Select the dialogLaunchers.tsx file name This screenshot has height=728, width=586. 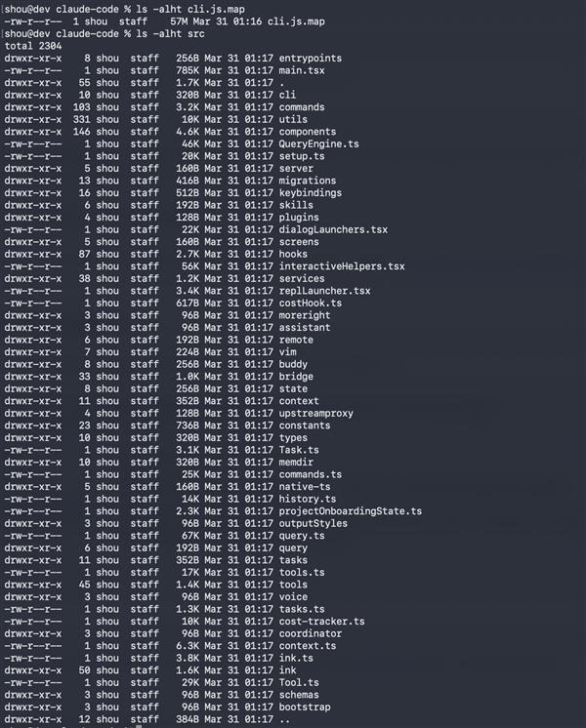333,229
